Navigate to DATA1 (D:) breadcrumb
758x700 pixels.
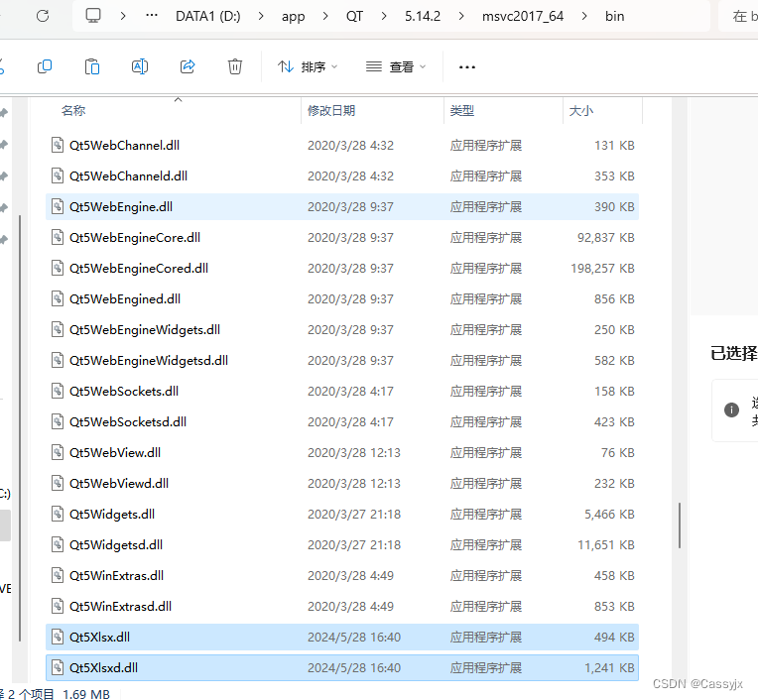(208, 16)
